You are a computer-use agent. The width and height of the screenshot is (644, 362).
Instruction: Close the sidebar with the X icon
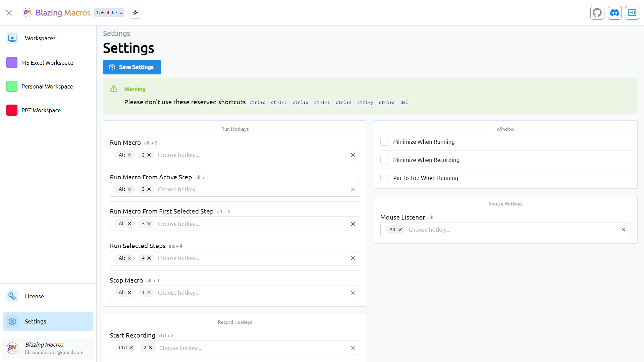(x=9, y=13)
